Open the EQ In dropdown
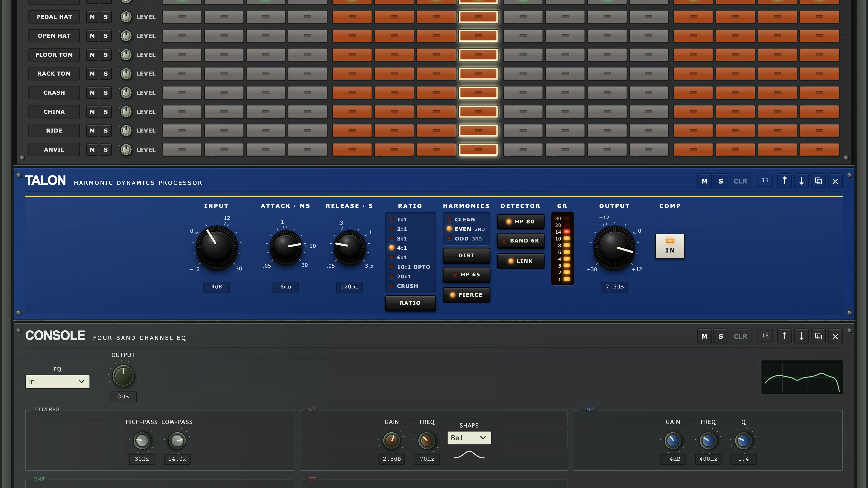 [x=58, y=382]
